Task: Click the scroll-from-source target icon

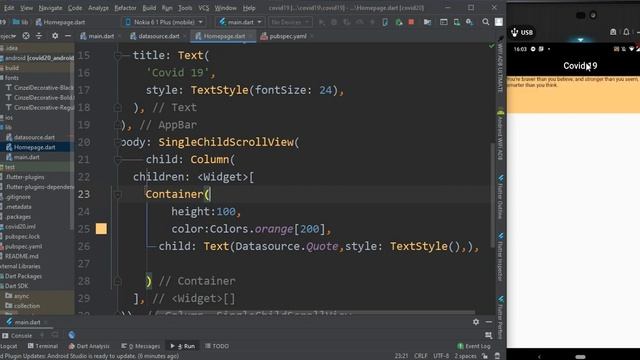Action: click(x=26, y=36)
